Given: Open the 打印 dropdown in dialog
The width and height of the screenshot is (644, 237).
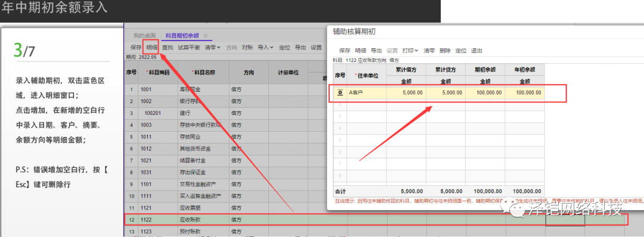Looking at the screenshot, I should [410, 51].
